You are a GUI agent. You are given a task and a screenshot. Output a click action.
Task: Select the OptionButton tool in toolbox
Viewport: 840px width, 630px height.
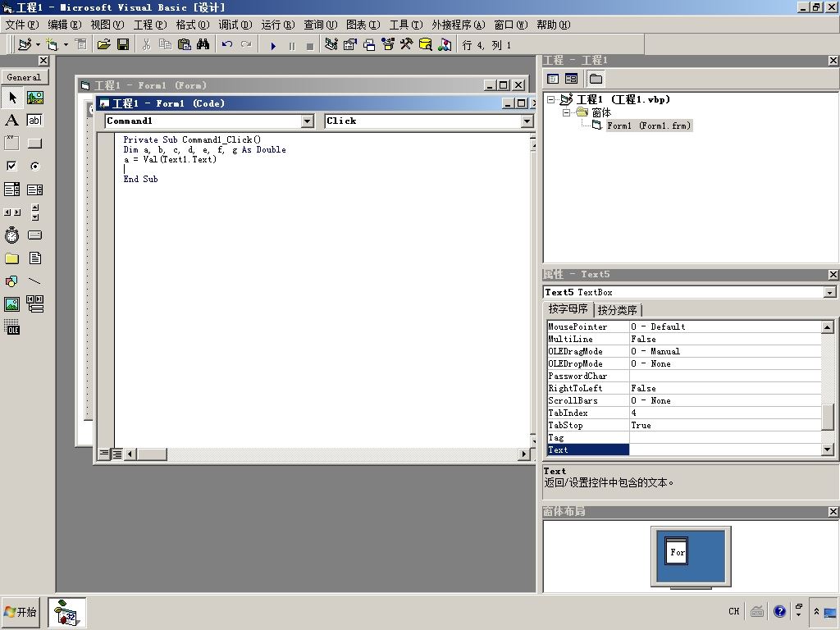click(34, 166)
